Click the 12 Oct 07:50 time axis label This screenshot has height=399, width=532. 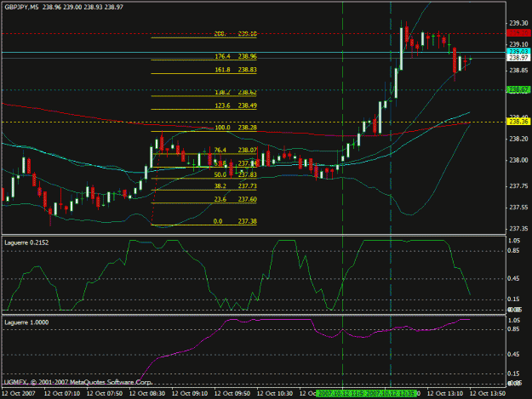(105, 394)
